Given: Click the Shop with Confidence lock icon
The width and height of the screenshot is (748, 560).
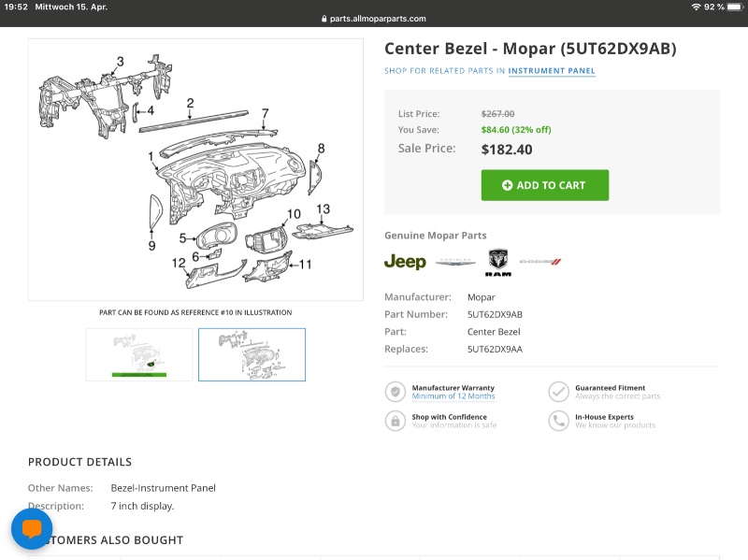Looking at the screenshot, I should 396,421.
